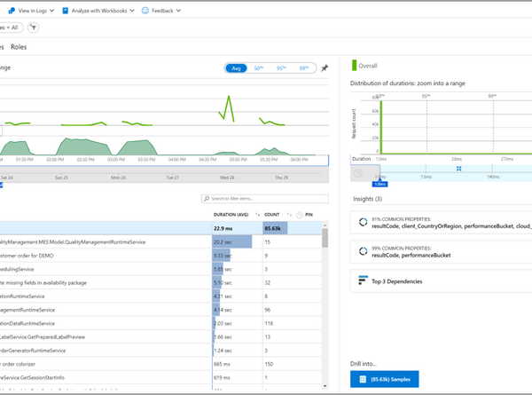Click the samples table grid icon
The height and width of the screenshot is (395, 532).
coord(363,379)
